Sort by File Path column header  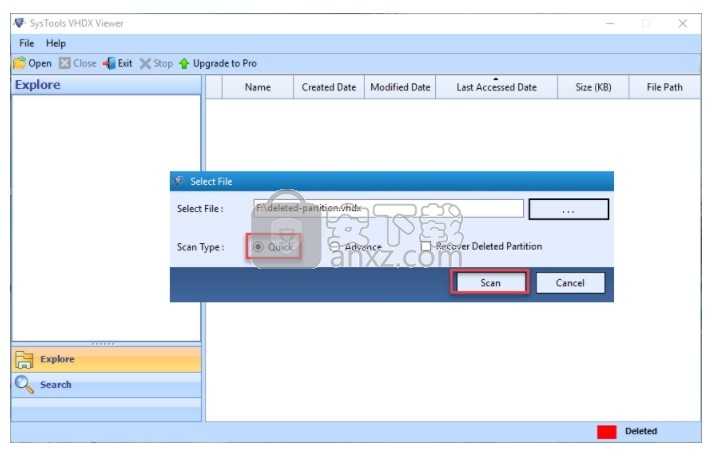tap(664, 87)
